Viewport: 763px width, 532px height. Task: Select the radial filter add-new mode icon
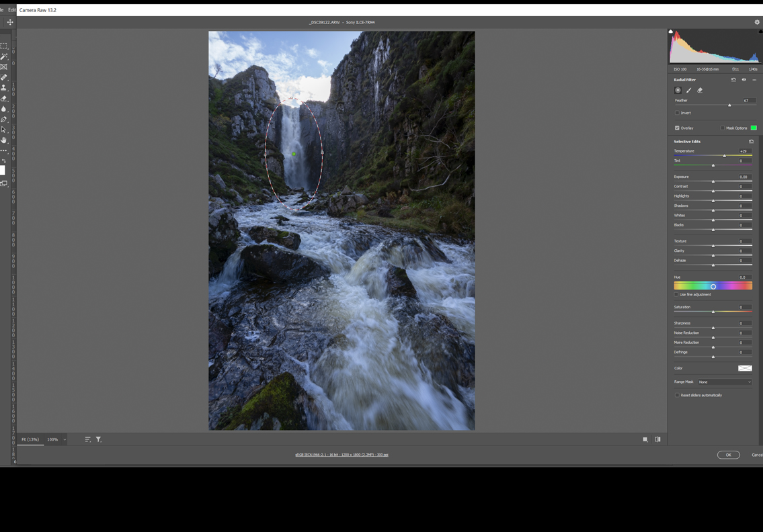pyautogui.click(x=678, y=90)
